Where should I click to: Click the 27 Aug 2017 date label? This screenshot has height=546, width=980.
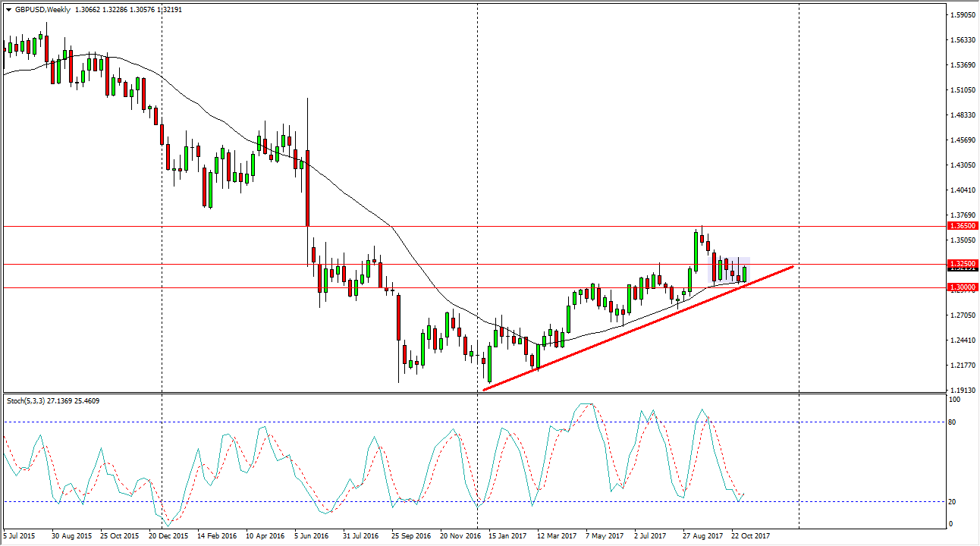tap(702, 536)
